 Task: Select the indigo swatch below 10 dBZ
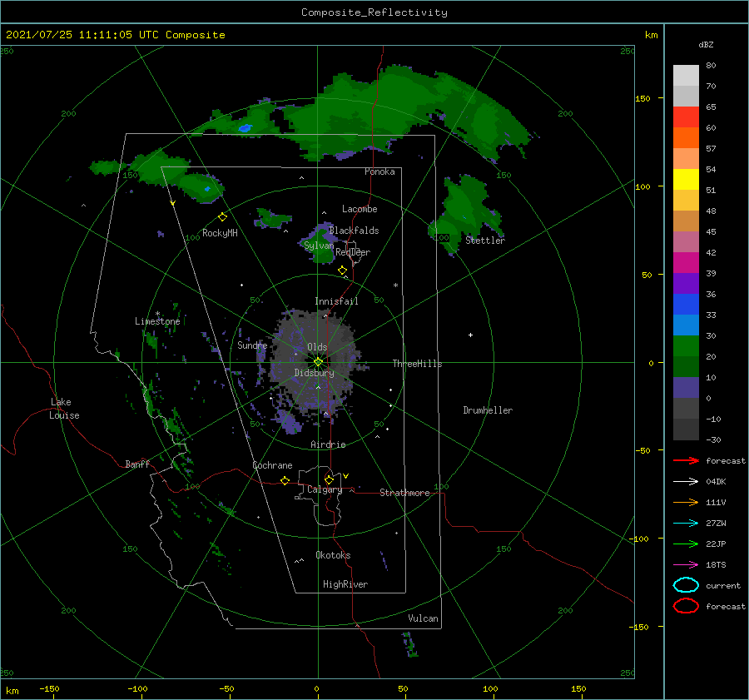point(686,387)
